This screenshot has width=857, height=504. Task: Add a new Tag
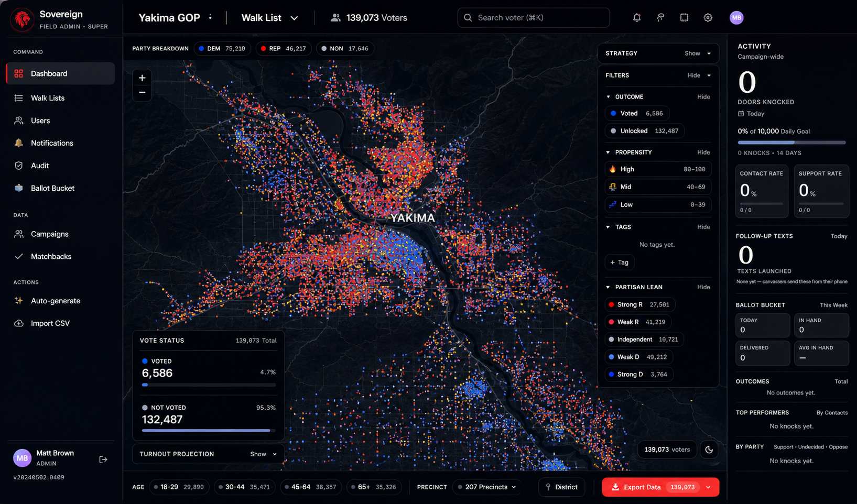coord(620,262)
